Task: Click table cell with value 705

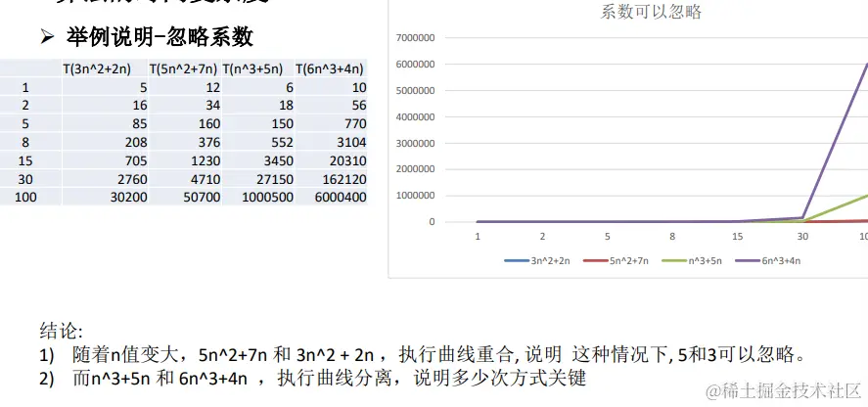Action: click(136, 161)
